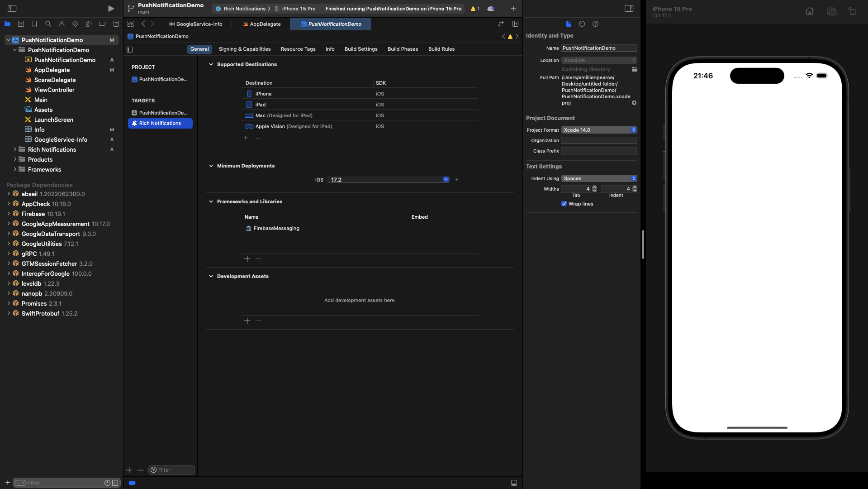Expand the Rich Notifications folder
Viewport: 868px width, 489px height.
point(15,149)
